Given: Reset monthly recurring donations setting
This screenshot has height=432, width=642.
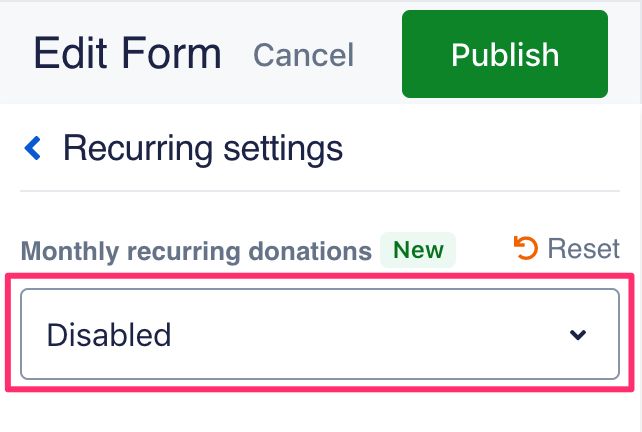Looking at the screenshot, I should (x=567, y=248).
